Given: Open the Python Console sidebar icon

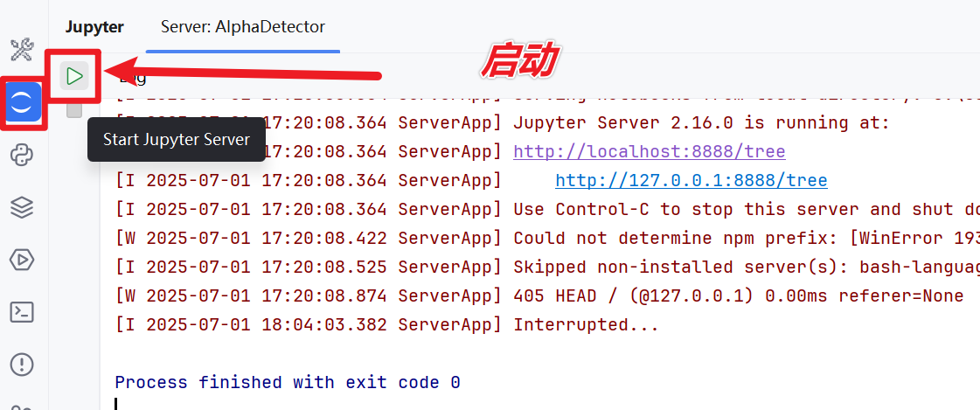Looking at the screenshot, I should point(23,155).
